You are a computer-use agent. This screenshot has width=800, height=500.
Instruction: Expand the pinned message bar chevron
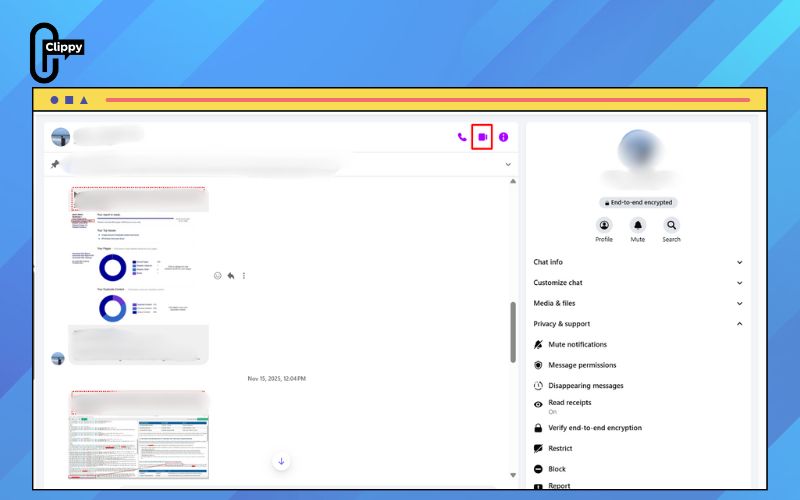[508, 164]
